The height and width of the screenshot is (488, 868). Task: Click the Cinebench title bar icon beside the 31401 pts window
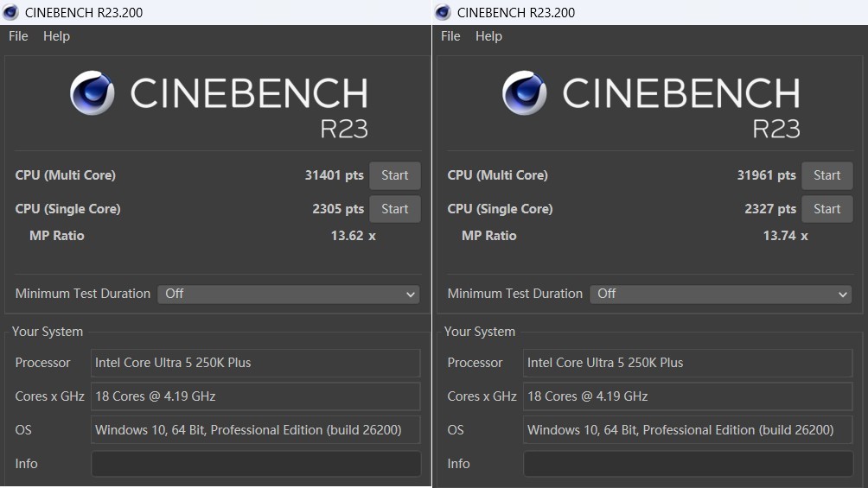10,12
